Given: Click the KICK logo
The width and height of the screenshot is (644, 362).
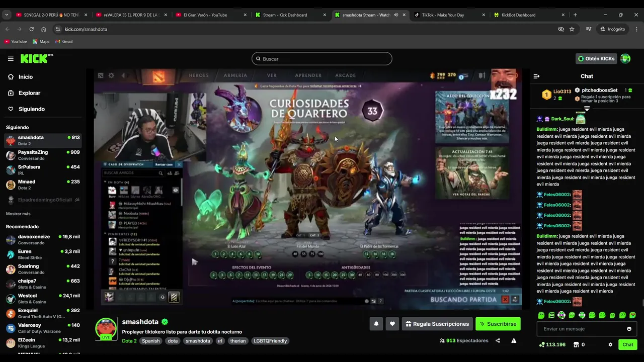Looking at the screenshot, I should pyautogui.click(x=37, y=59).
